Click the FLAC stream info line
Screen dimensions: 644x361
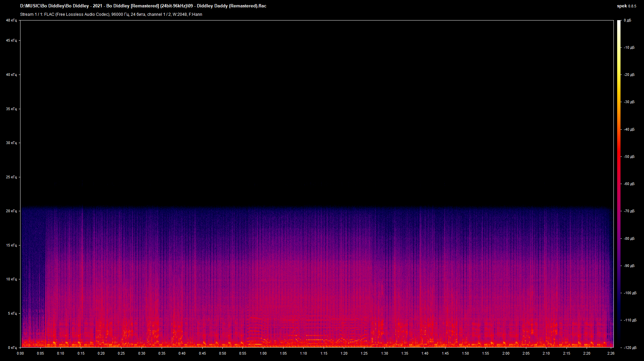tap(111, 14)
